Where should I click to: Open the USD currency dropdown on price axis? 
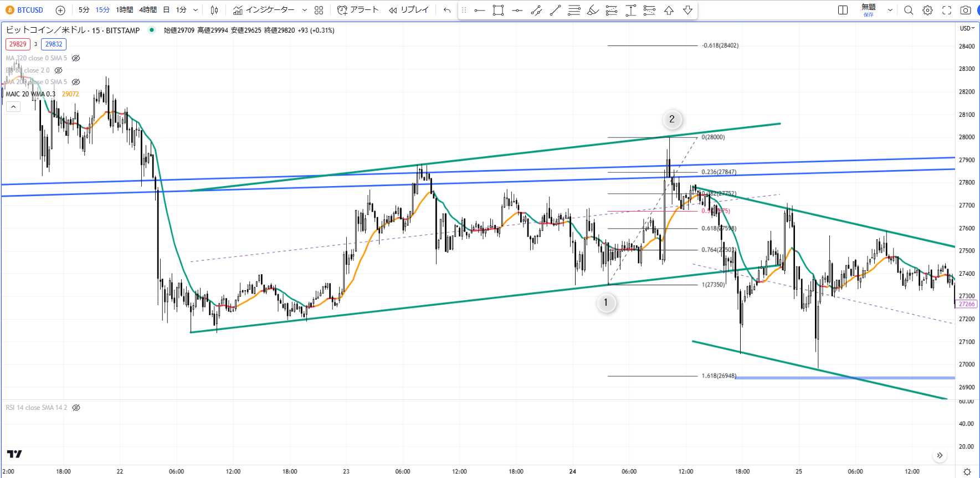tap(967, 28)
